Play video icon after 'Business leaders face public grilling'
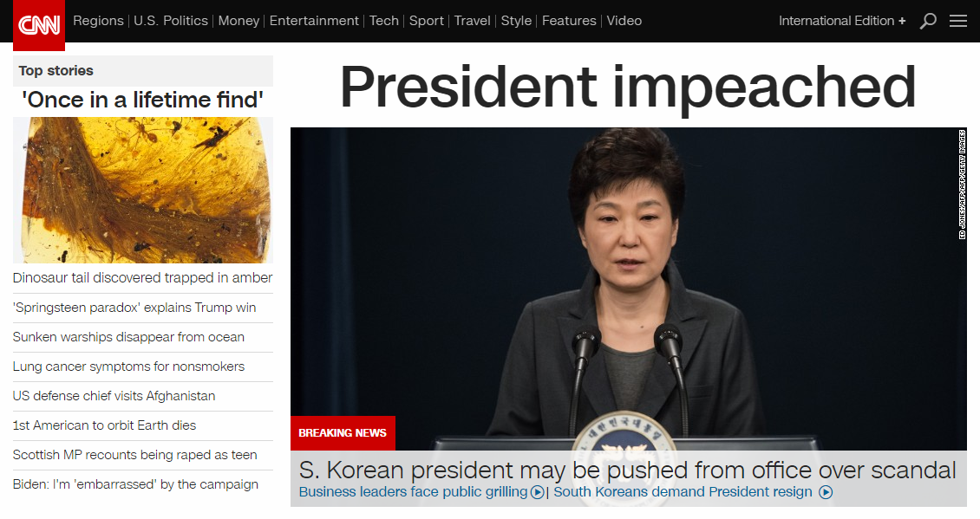The height and width of the screenshot is (519, 980). [537, 492]
